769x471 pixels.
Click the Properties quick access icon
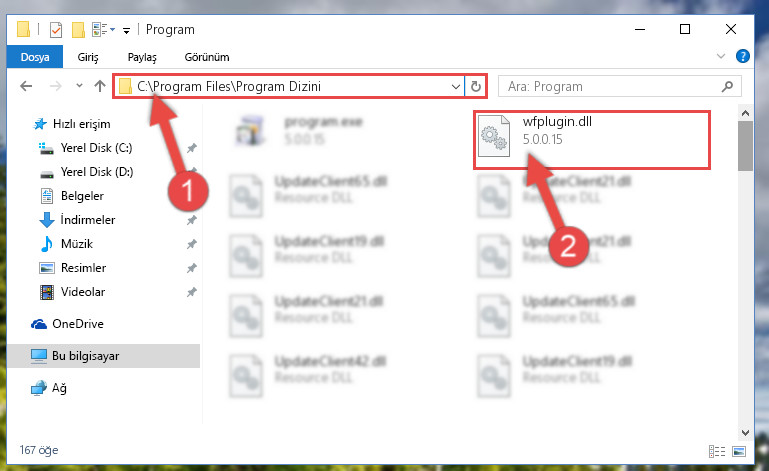(x=56, y=30)
